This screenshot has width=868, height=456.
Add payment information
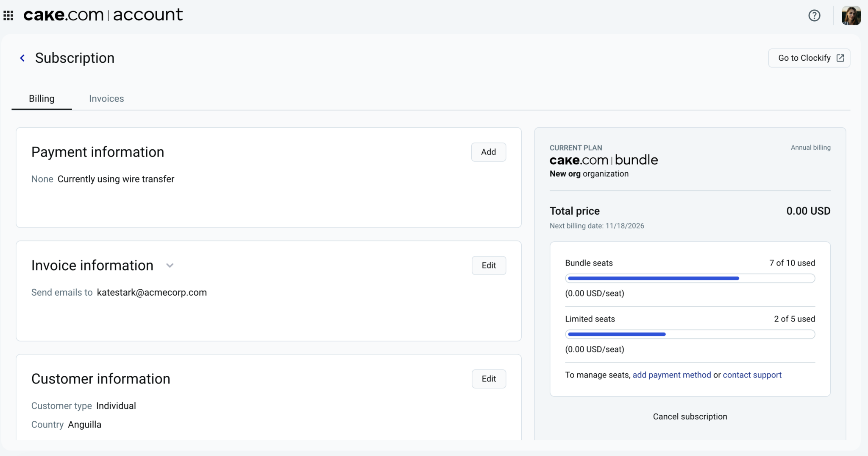(488, 152)
